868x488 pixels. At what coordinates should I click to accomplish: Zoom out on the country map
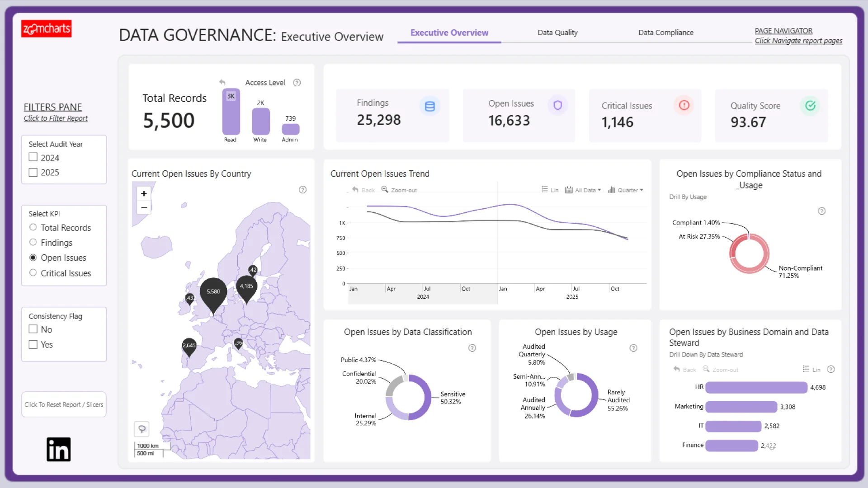tap(144, 208)
